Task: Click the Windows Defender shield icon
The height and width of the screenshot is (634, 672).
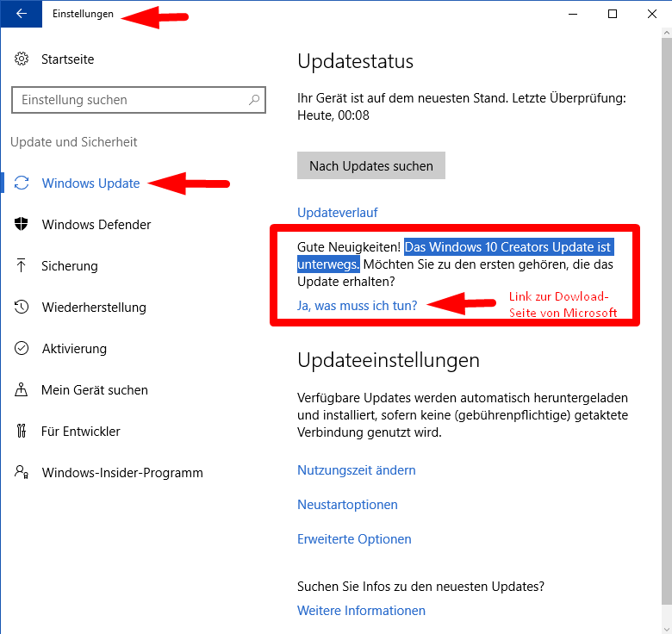Action: click(21, 224)
